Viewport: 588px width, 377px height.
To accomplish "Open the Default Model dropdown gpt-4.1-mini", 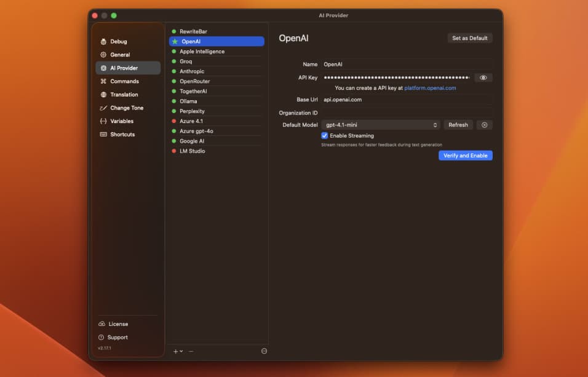I will click(x=380, y=125).
